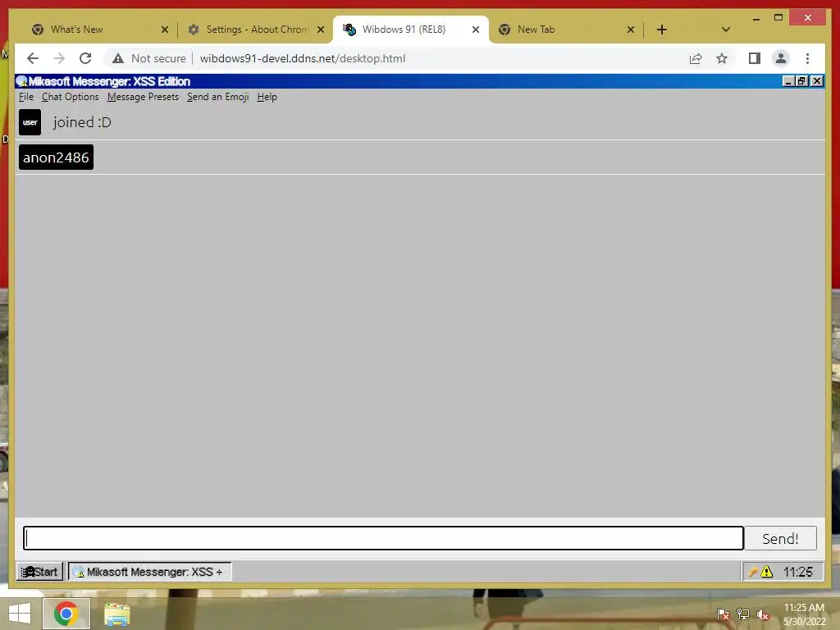Click the share page icon
The image size is (840, 630).
click(696, 58)
